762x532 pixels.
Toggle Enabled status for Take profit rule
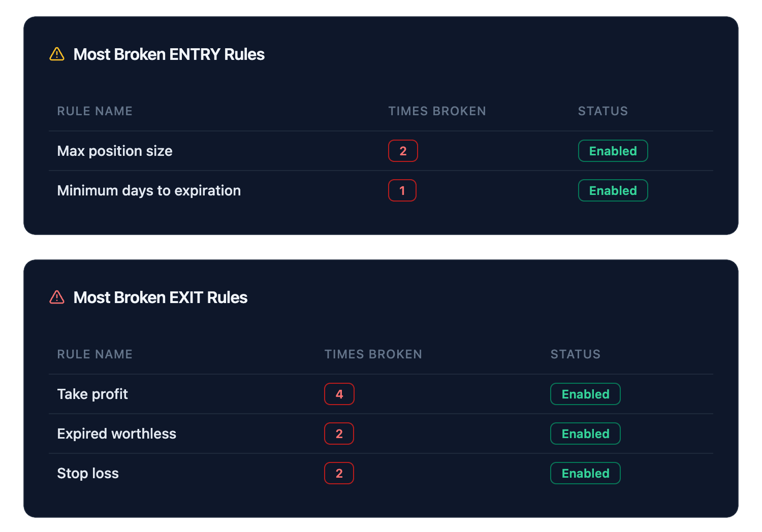pyautogui.click(x=585, y=394)
